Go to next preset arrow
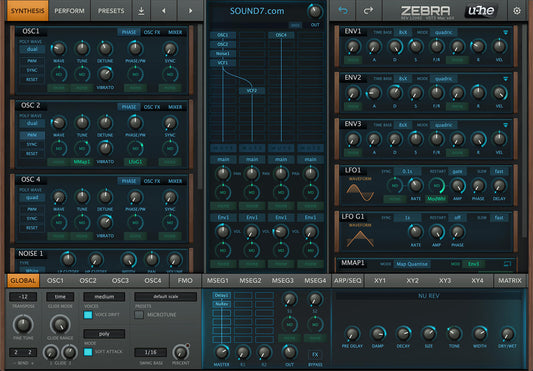Screen dimensions: 533x371 pyautogui.click(x=190, y=11)
